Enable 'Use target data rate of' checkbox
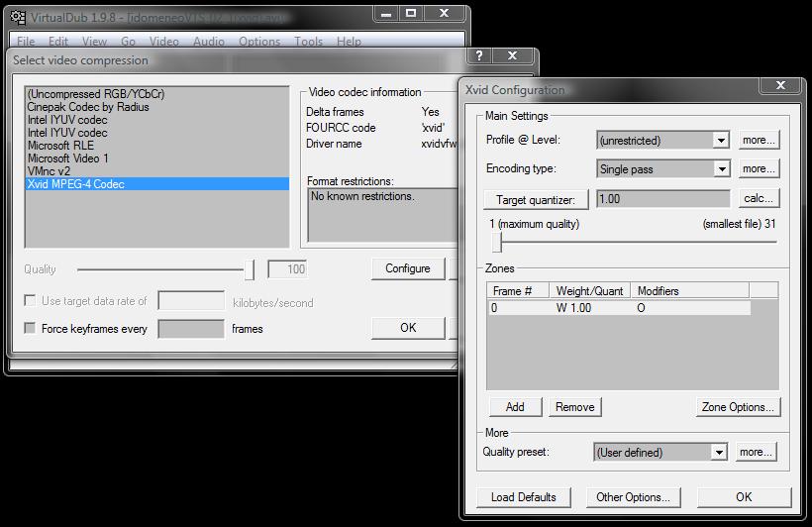This screenshot has width=812, height=527. coord(30,300)
